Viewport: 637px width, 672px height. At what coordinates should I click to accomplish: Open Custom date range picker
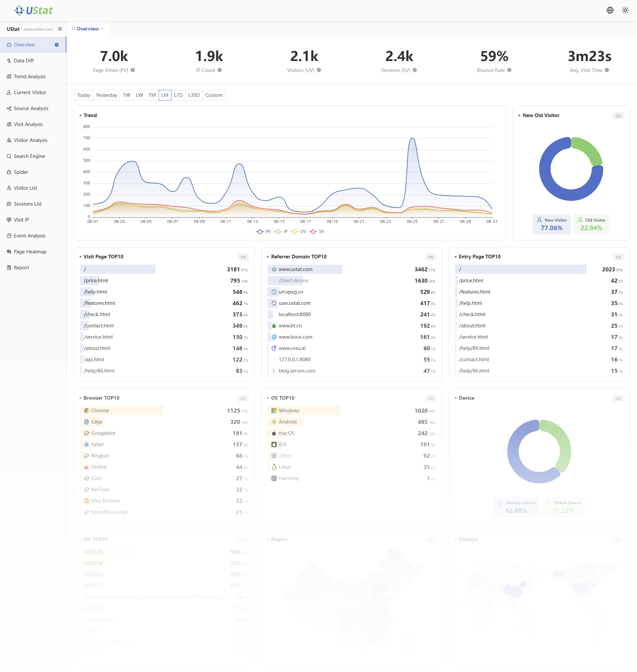tap(214, 95)
